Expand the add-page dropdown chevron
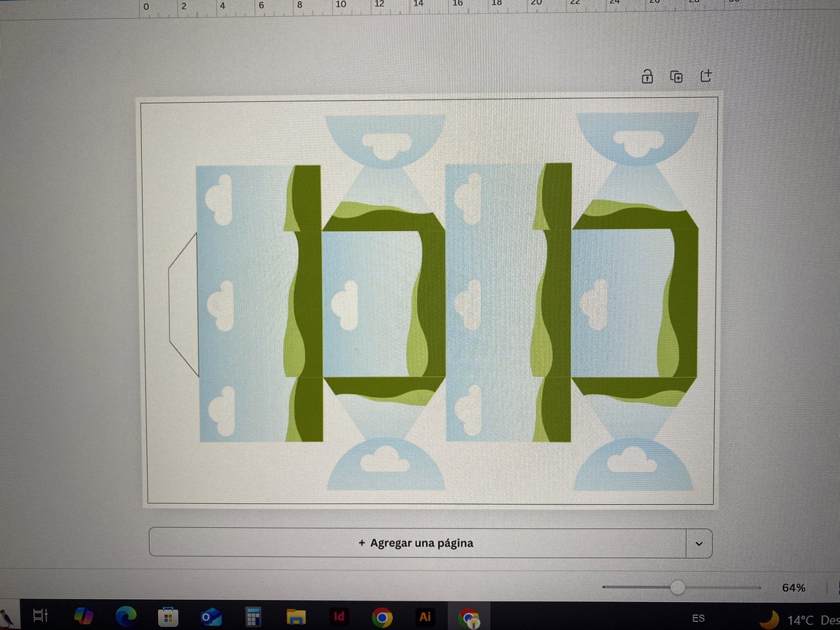 tap(699, 543)
